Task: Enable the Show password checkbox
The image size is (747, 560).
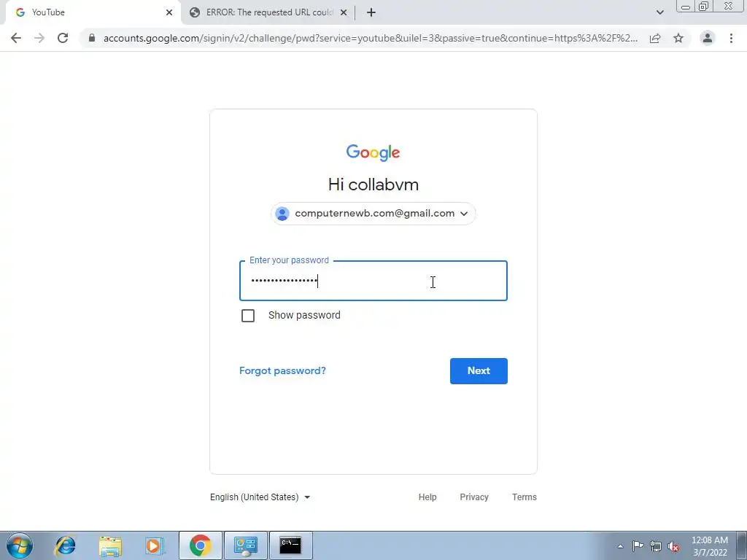Action: (x=248, y=316)
